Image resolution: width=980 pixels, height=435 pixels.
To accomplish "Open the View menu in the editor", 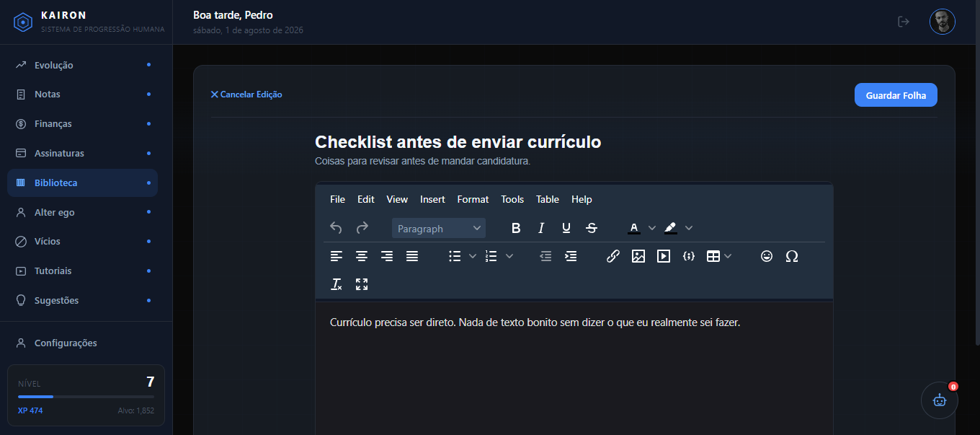I will coord(397,199).
